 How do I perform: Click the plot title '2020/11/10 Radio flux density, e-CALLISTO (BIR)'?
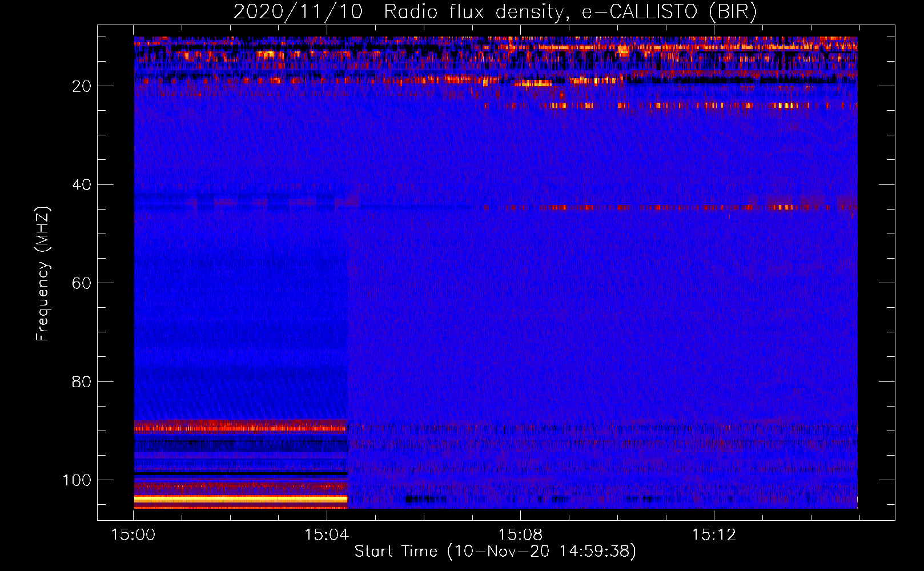pyautogui.click(x=495, y=11)
